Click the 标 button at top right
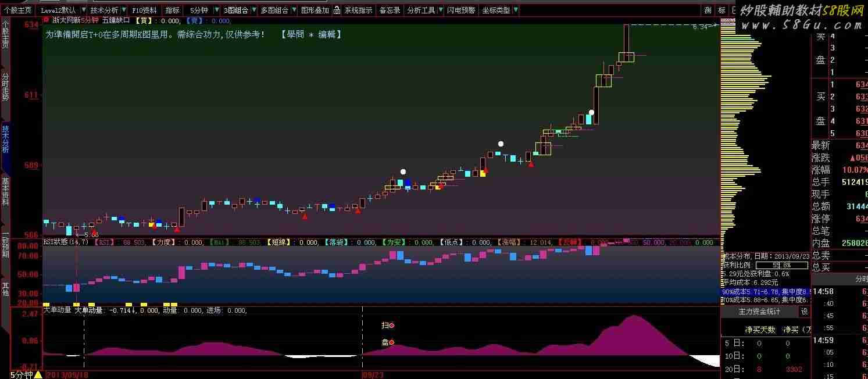Screen dimensions: 868x379 tap(721, 10)
